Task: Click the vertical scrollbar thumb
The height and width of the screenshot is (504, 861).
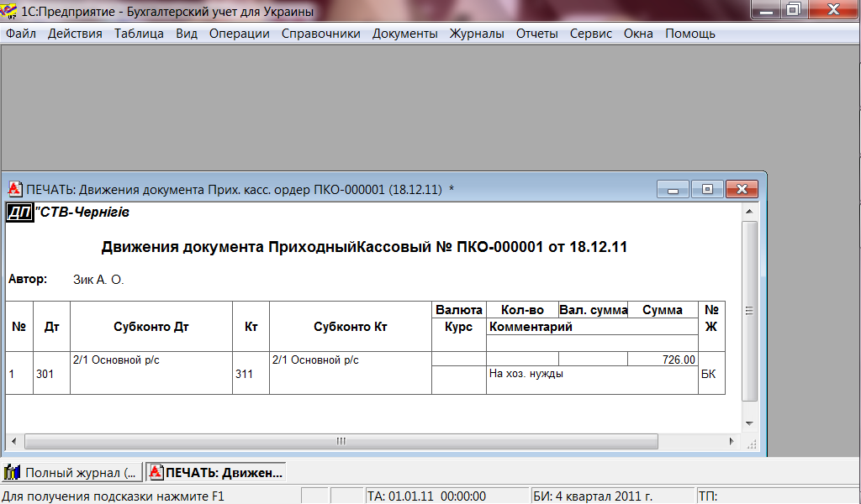Action: click(749, 311)
